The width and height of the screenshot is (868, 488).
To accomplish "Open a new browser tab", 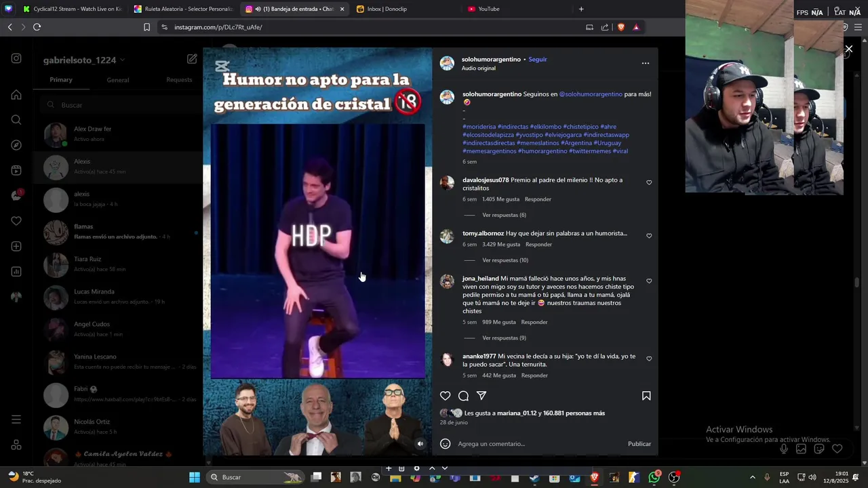I will point(581,9).
